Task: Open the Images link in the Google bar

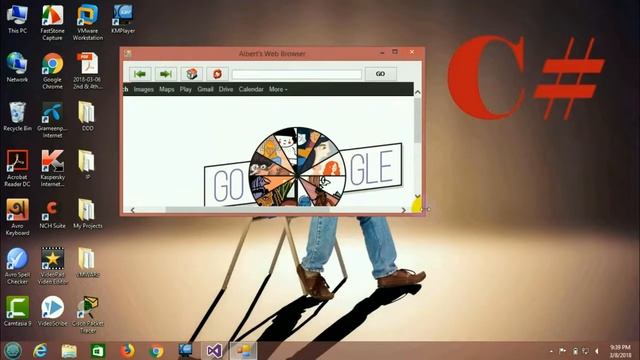Action: [x=144, y=89]
